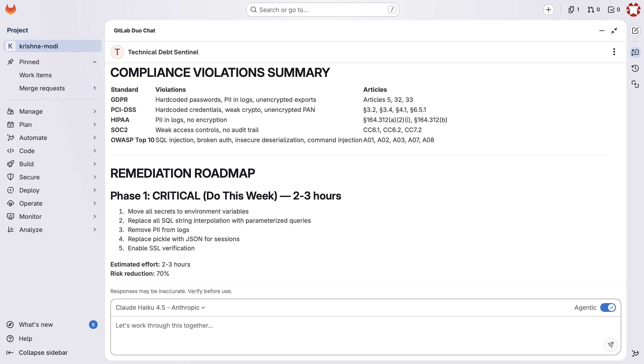Open the merge requests counter icon

point(593,9)
